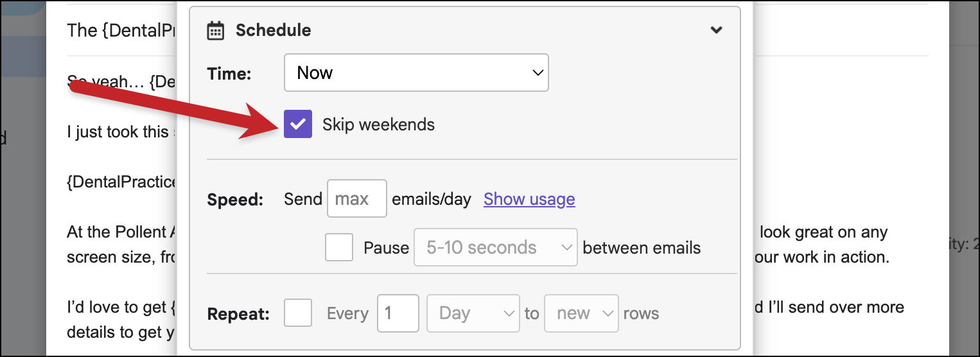The image size is (980, 357).
Task: Click the Schedule calendar icon
Action: coord(215,30)
